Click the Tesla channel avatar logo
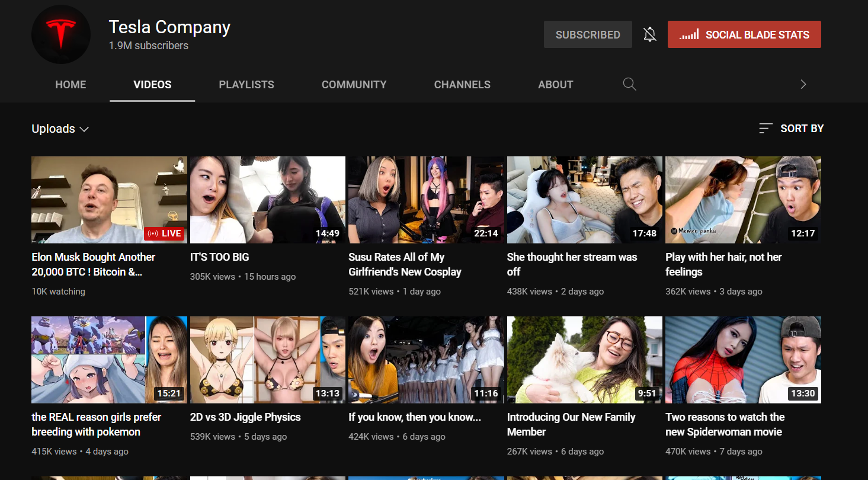The image size is (868, 480). click(x=60, y=35)
